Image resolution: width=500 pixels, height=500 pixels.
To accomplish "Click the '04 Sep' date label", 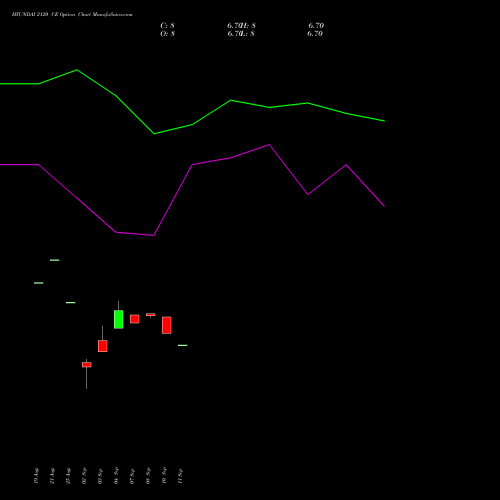I will (x=116, y=476).
